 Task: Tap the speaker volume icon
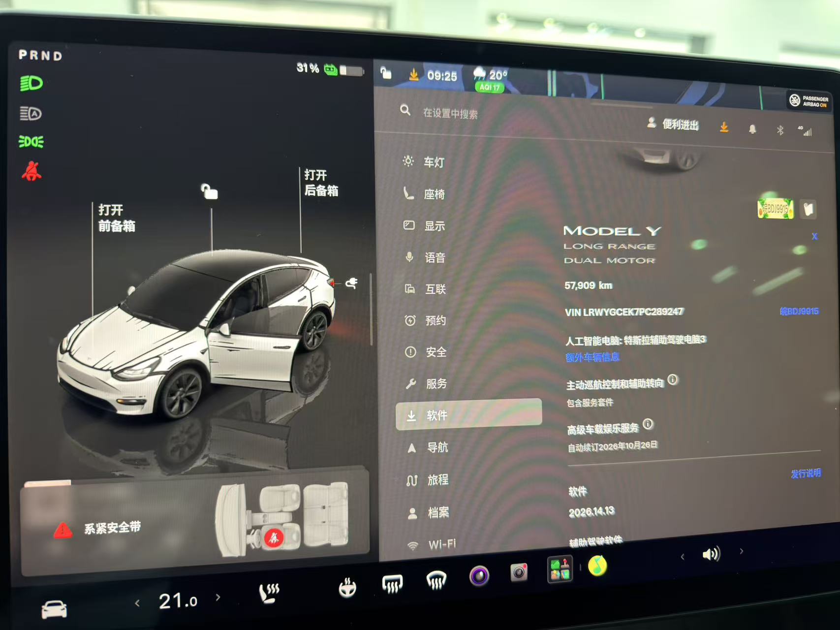point(711,555)
